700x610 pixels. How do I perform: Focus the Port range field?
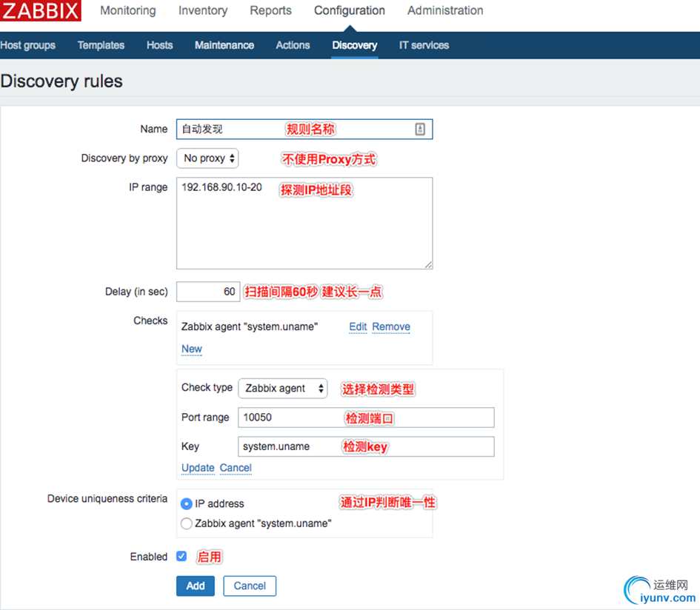click(366, 418)
